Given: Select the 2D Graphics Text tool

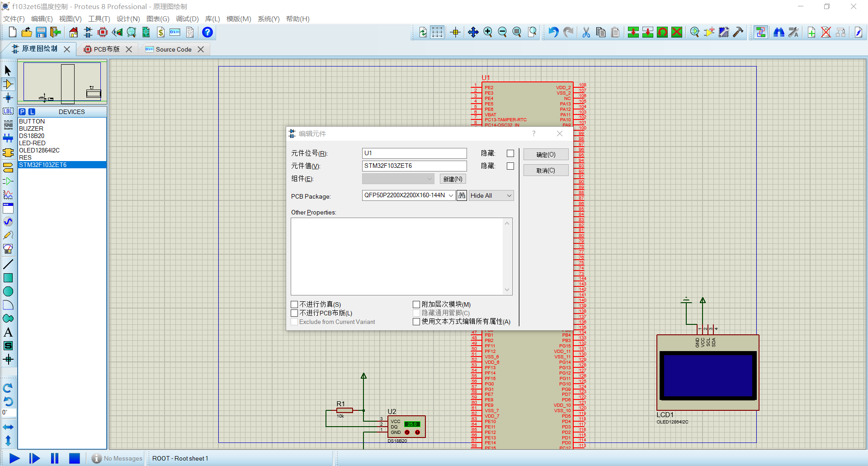Looking at the screenshot, I should [x=8, y=332].
